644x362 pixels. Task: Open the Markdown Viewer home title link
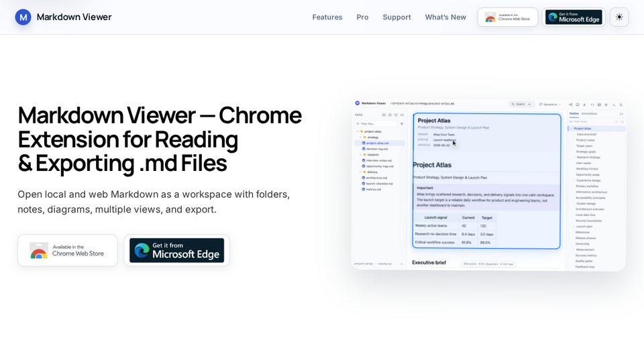[74, 17]
